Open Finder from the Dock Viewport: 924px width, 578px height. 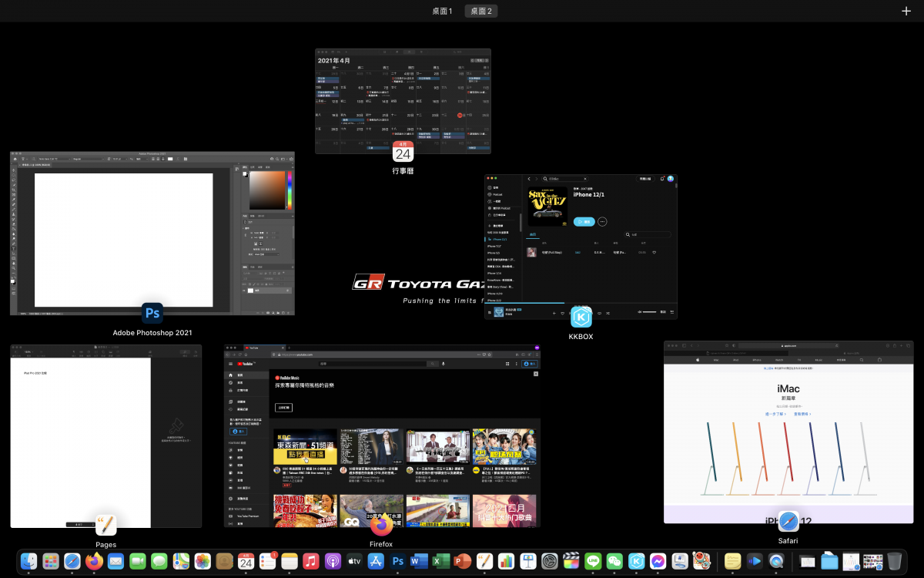click(x=29, y=562)
